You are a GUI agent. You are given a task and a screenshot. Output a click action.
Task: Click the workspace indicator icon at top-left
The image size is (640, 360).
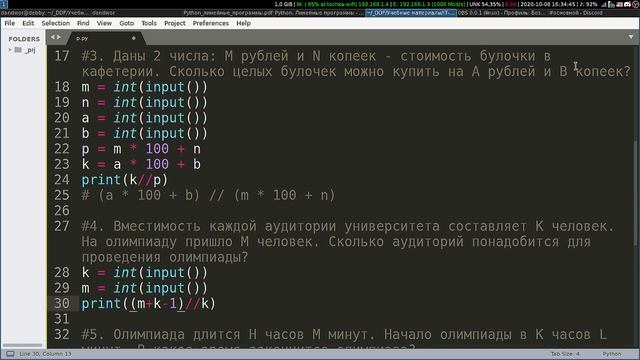(4, 4)
